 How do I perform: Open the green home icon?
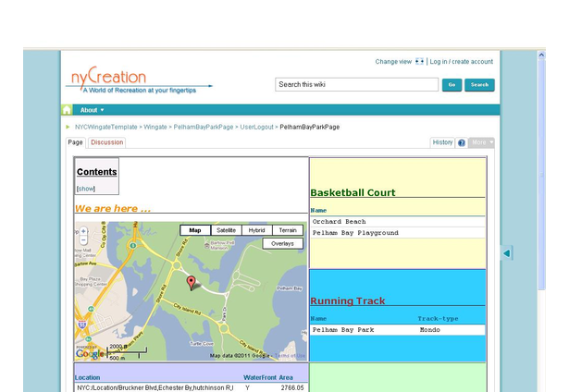click(x=67, y=109)
